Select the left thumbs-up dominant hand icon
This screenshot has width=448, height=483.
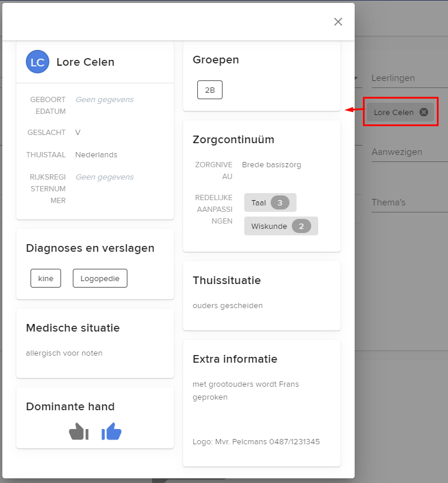point(79,431)
